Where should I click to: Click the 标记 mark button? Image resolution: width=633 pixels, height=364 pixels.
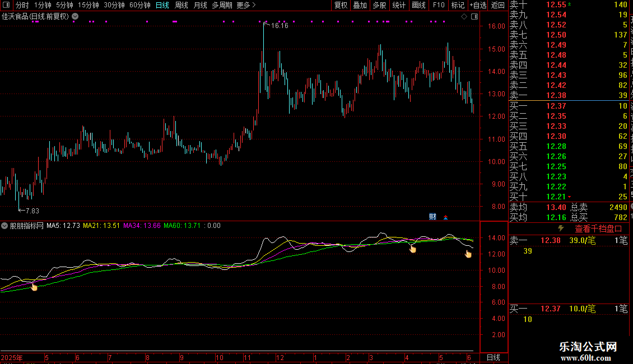tap(458, 5)
